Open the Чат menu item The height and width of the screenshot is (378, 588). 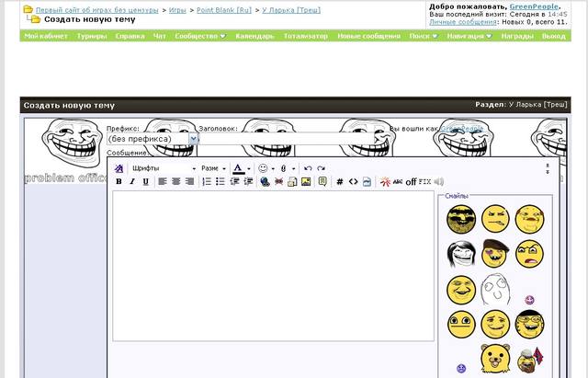tap(159, 36)
